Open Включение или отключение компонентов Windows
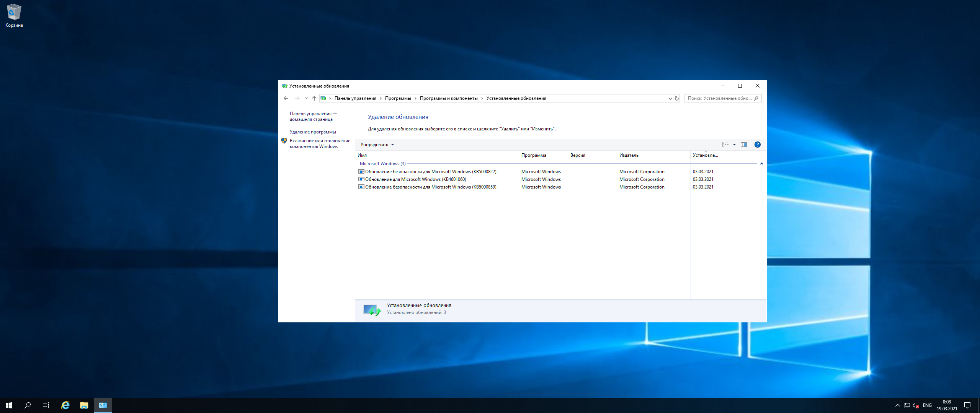 pyautogui.click(x=320, y=143)
